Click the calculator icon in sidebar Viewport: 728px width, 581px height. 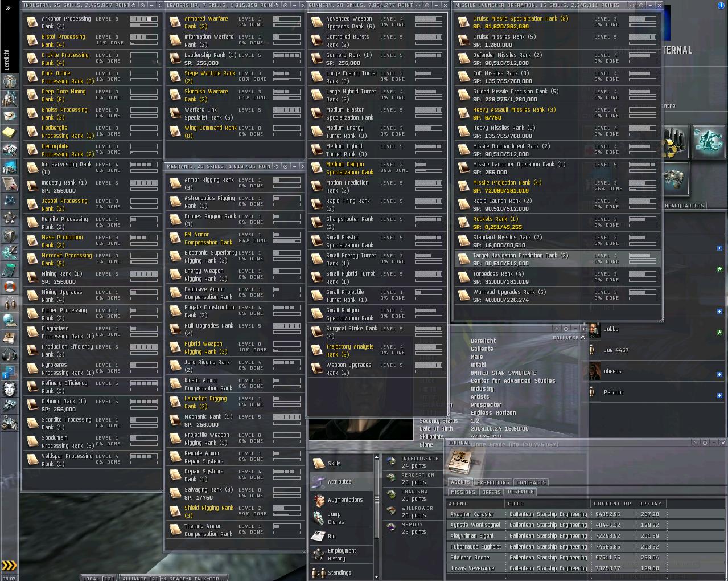[x=9, y=269]
